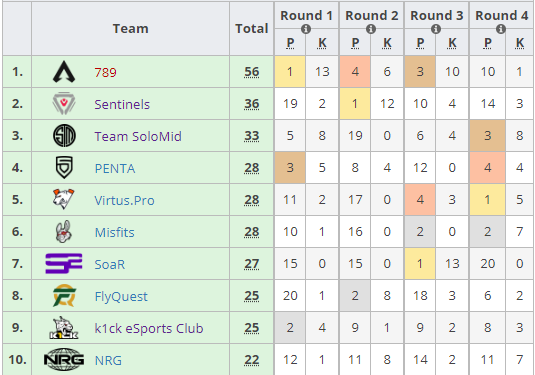The width and height of the screenshot is (535, 375).
Task: Click the Round 1 info icon
Action: click(306, 29)
